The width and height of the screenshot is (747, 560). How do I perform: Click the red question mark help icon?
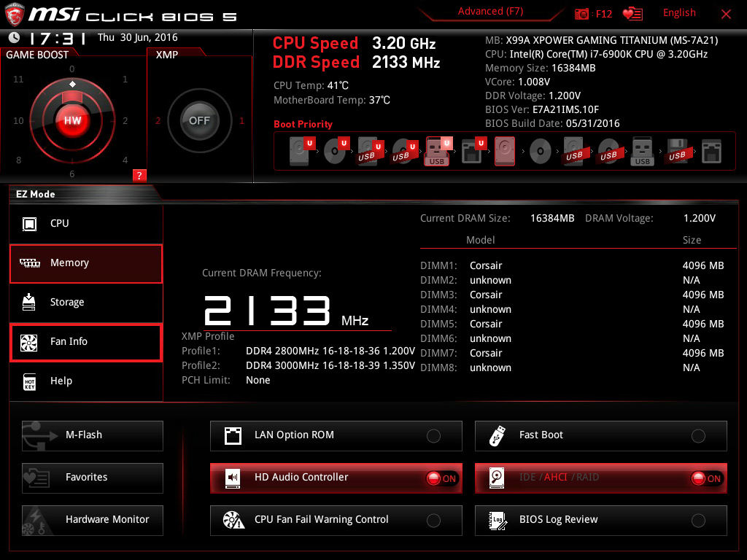coord(139,176)
